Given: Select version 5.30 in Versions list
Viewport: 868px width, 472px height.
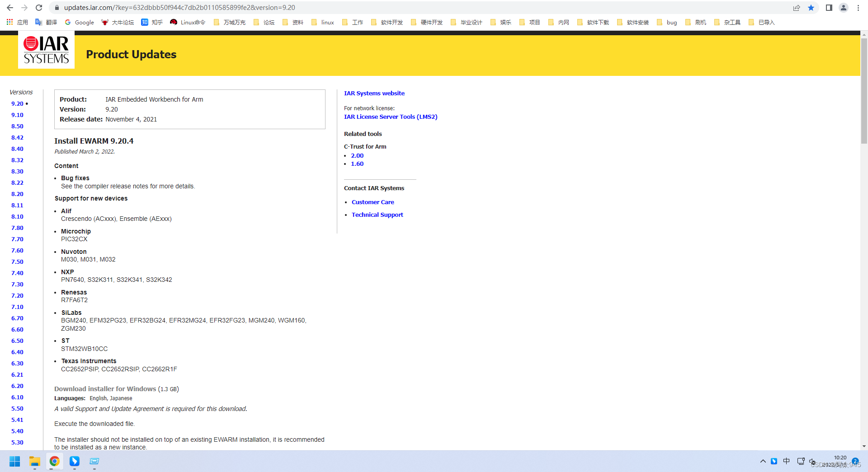Looking at the screenshot, I should pos(17,442).
